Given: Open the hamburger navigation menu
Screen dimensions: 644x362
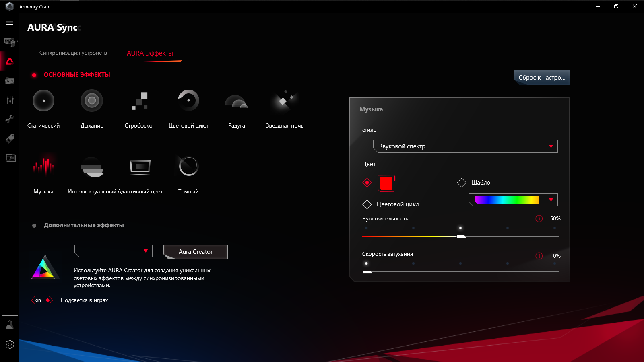Looking at the screenshot, I should (10, 23).
